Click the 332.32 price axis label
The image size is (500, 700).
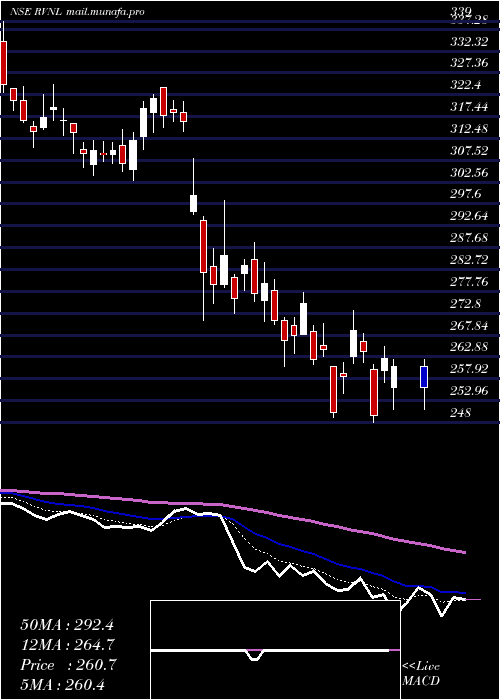pyautogui.click(x=469, y=42)
